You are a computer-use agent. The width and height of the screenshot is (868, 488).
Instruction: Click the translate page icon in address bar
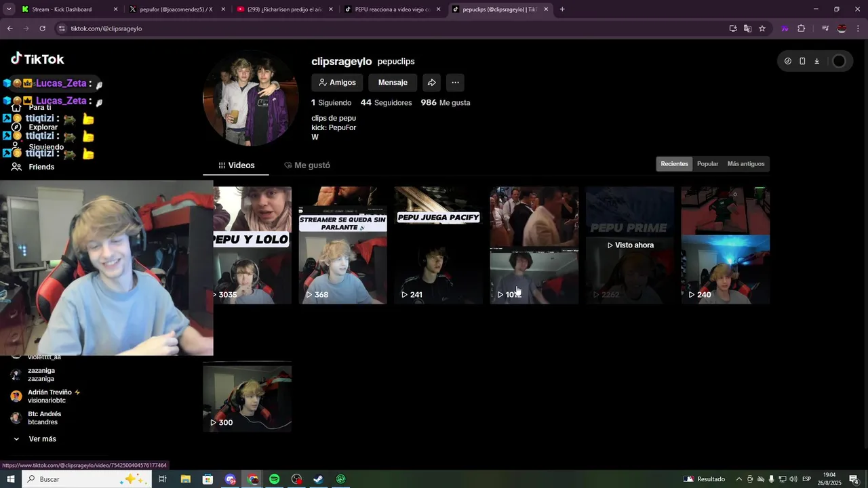click(x=747, y=28)
